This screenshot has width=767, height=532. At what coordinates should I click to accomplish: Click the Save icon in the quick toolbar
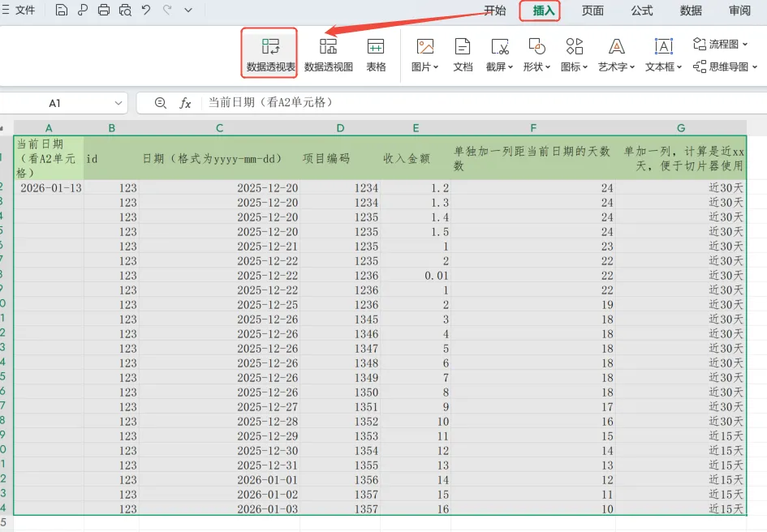coord(61,10)
